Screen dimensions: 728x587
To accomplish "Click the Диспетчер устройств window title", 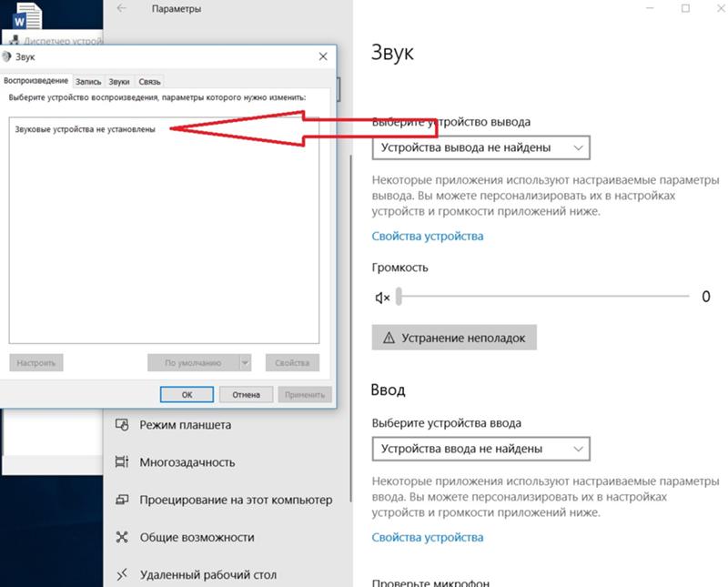I will pos(63,41).
